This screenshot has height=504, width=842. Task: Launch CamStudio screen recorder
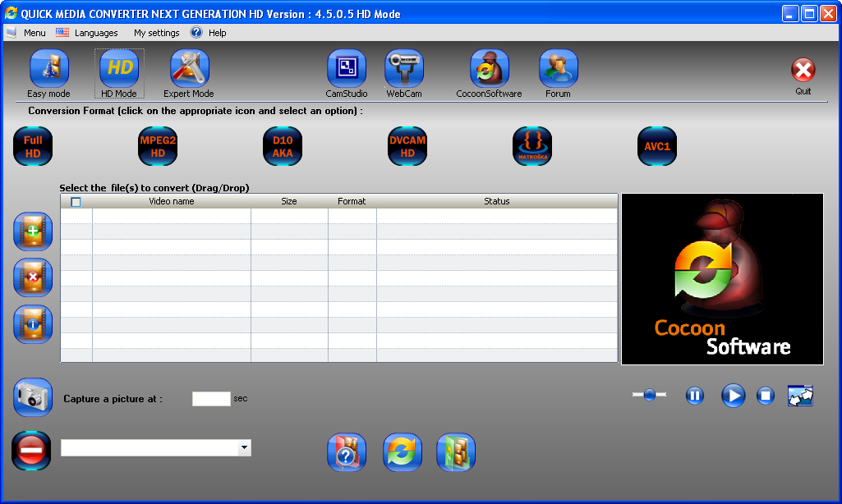coord(347,68)
